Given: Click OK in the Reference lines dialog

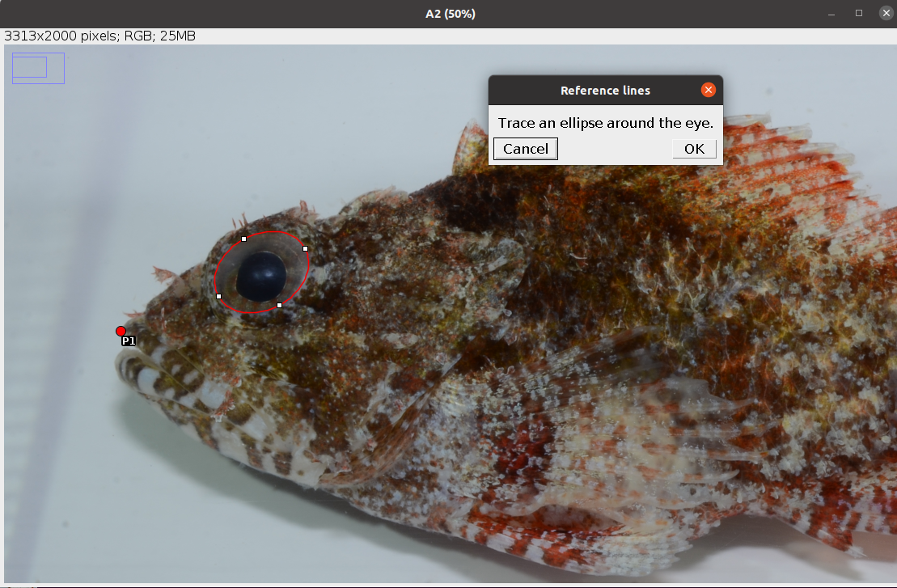Looking at the screenshot, I should click(x=694, y=149).
